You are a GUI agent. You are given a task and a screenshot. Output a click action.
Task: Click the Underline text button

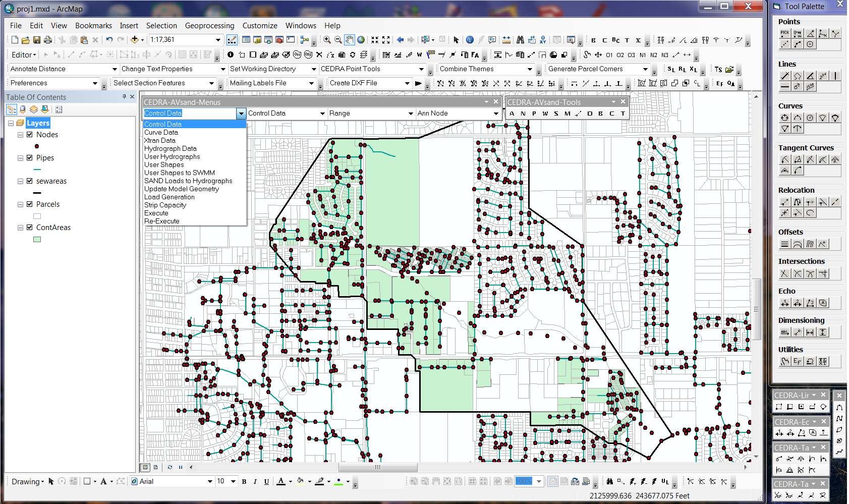266,481
